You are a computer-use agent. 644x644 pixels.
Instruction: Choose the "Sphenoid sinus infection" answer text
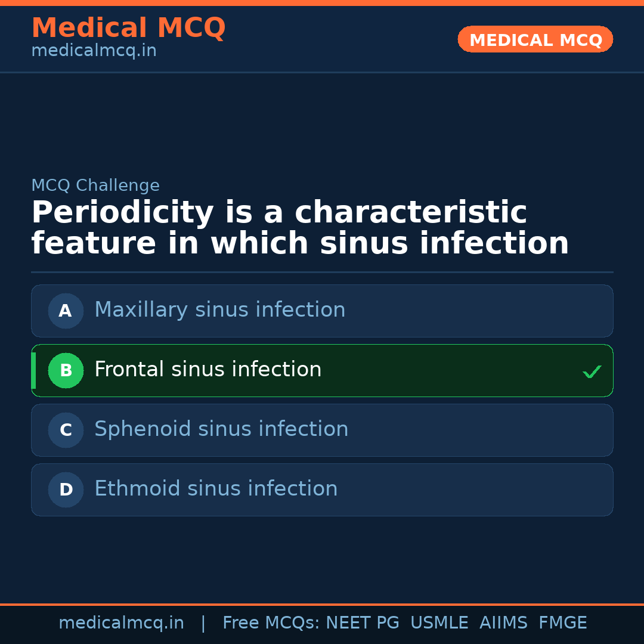(221, 429)
